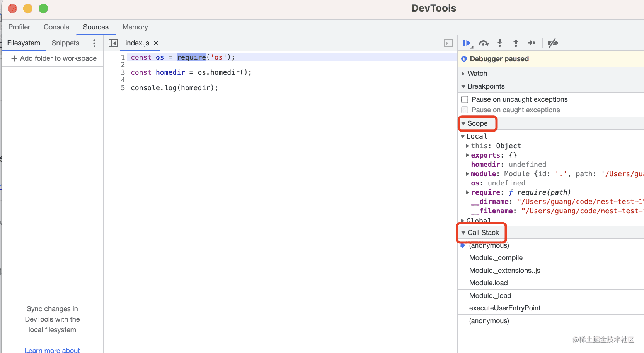
Task: Hide the navigator sidebar
Action: pyautogui.click(x=113, y=43)
